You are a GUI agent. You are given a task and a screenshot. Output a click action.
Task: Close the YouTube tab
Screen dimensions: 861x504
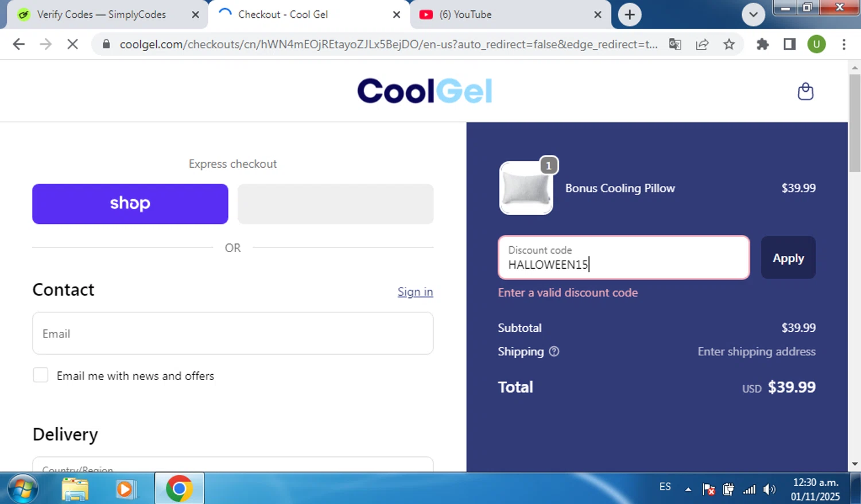(x=598, y=14)
